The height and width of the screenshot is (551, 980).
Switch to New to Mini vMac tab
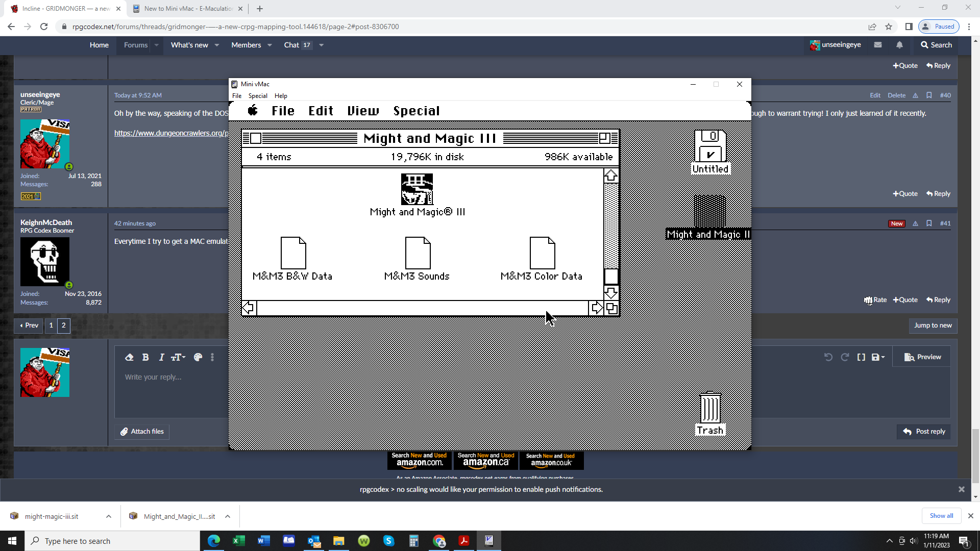[x=187, y=9]
